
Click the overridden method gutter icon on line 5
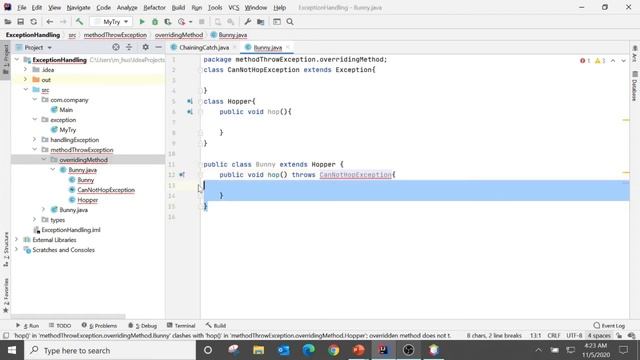click(x=190, y=101)
